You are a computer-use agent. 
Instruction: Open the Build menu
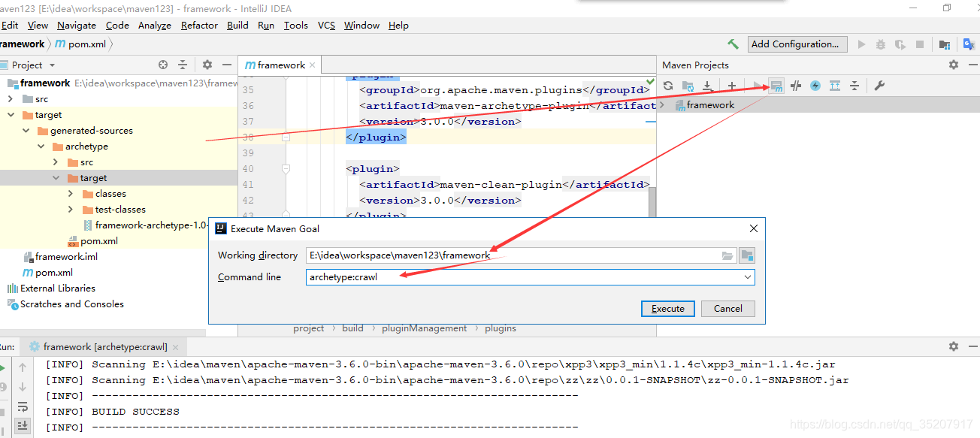pyautogui.click(x=237, y=25)
